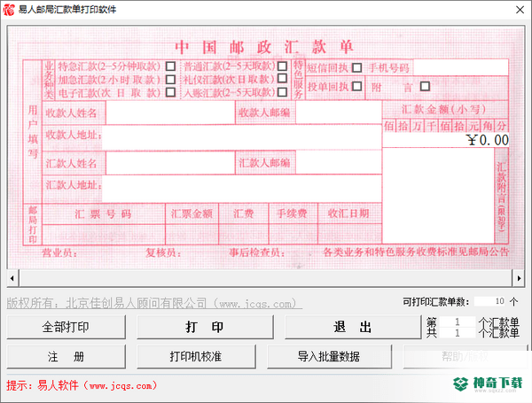Click the 打印 button

205,327
